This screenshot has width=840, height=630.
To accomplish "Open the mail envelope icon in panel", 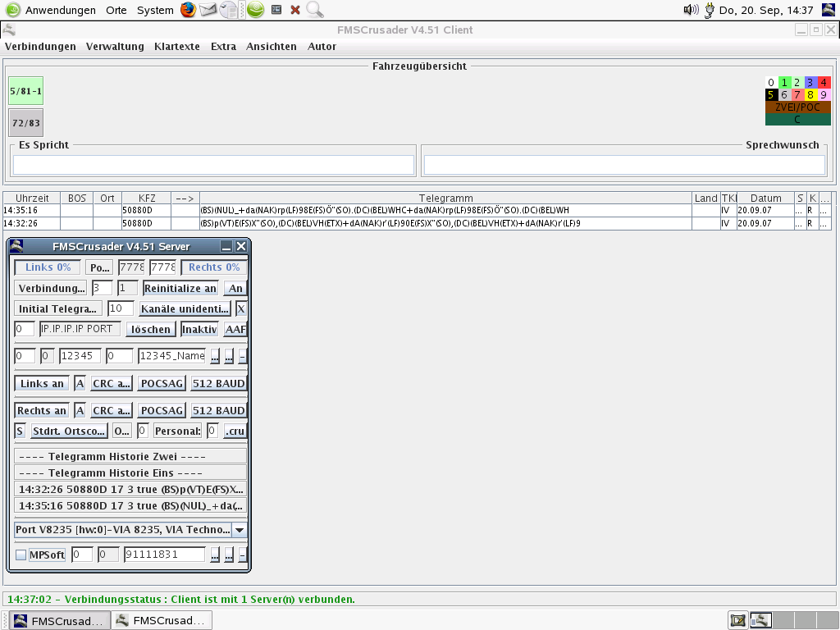I will click(x=208, y=11).
